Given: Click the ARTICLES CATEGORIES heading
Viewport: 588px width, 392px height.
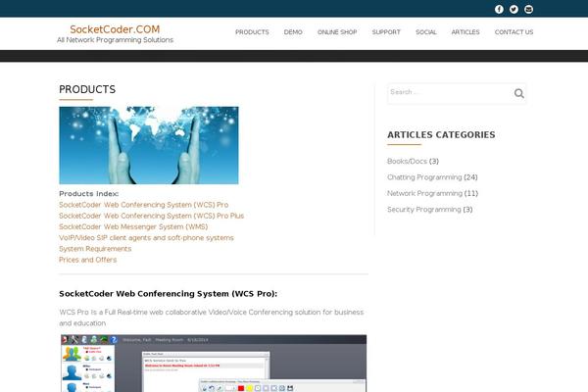Looking at the screenshot, I should 441,134.
